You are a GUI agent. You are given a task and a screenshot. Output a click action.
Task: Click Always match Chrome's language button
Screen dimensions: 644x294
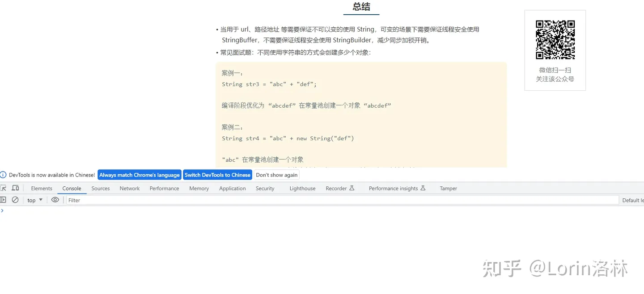[x=139, y=175]
